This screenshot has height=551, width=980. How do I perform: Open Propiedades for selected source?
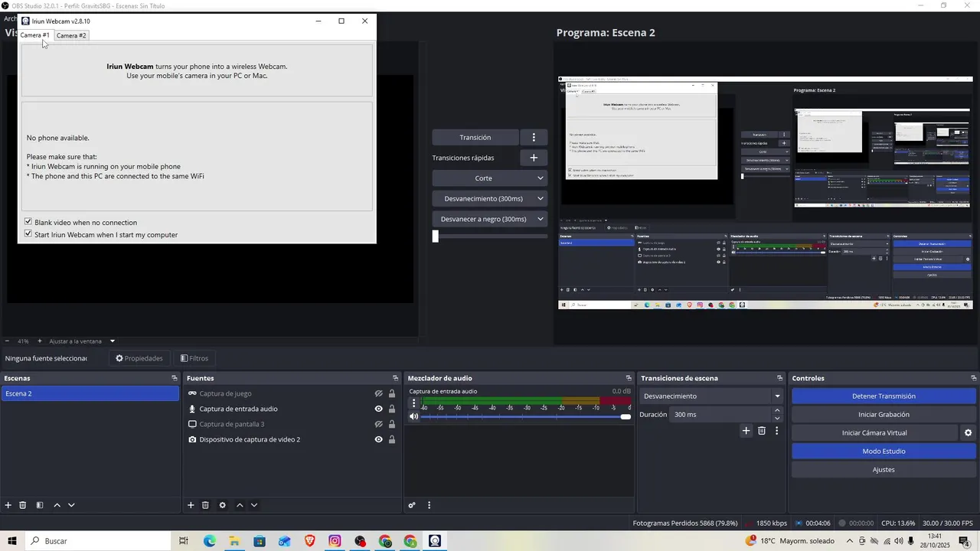[139, 358]
